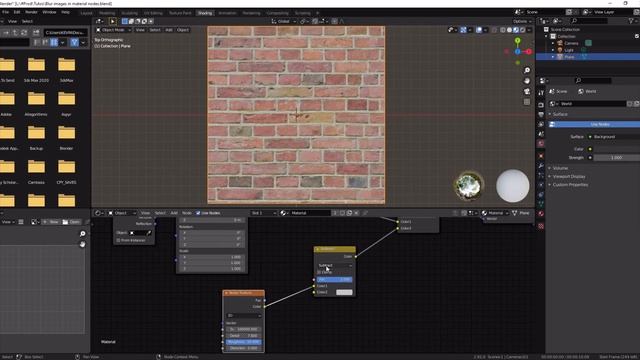Open the outliner filter dropdown
The width and height of the screenshot is (640, 360).
click(633, 21)
